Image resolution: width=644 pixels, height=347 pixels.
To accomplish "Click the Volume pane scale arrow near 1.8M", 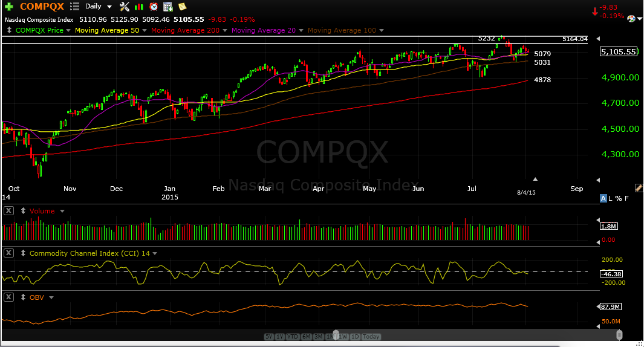I will coord(598,221).
